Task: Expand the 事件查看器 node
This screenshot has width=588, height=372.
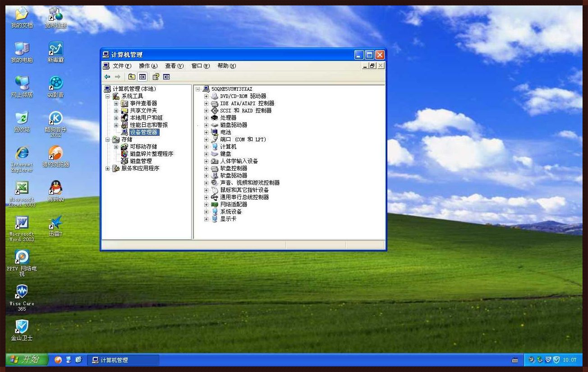Action: pos(116,103)
